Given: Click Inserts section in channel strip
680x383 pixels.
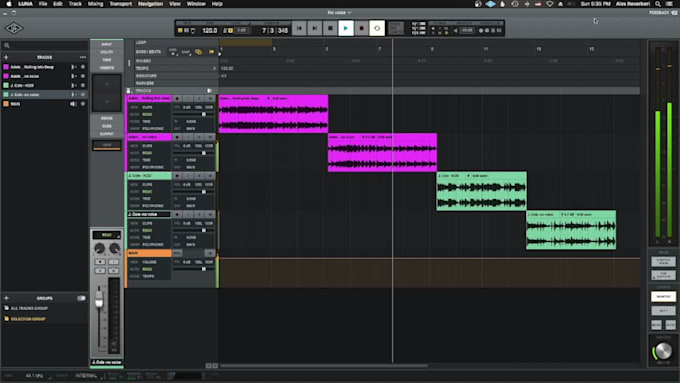Looking at the screenshot, I should click(x=107, y=68).
